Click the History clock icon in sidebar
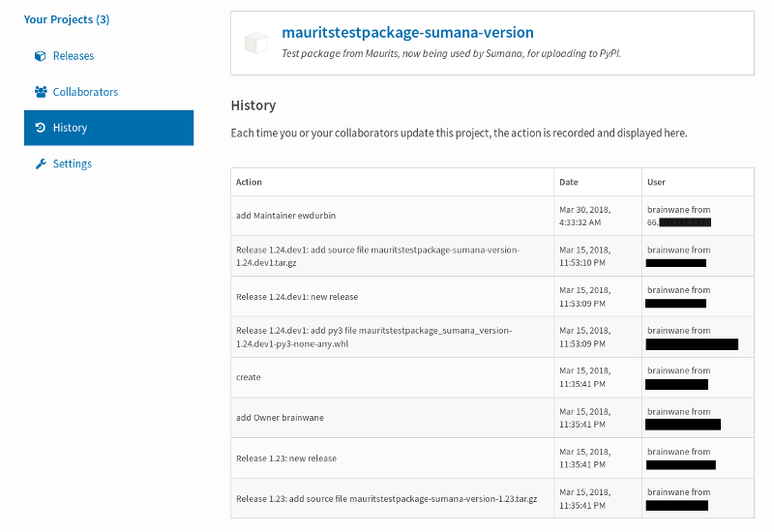Viewport: 774px width, 532px height. click(x=40, y=128)
